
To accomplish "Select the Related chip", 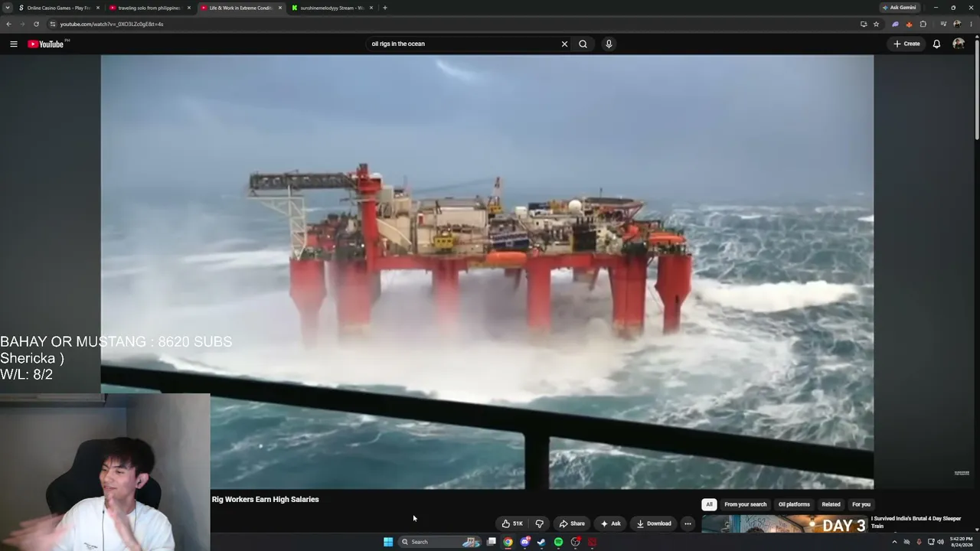I will pyautogui.click(x=831, y=504).
